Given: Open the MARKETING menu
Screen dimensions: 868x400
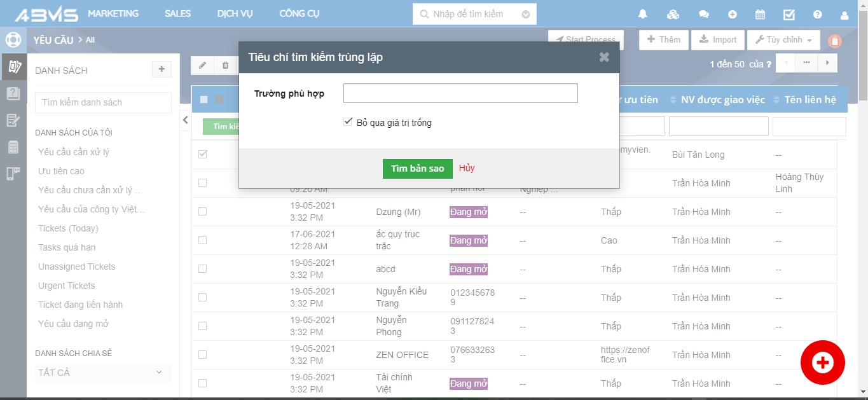Looking at the screenshot, I should (113, 13).
